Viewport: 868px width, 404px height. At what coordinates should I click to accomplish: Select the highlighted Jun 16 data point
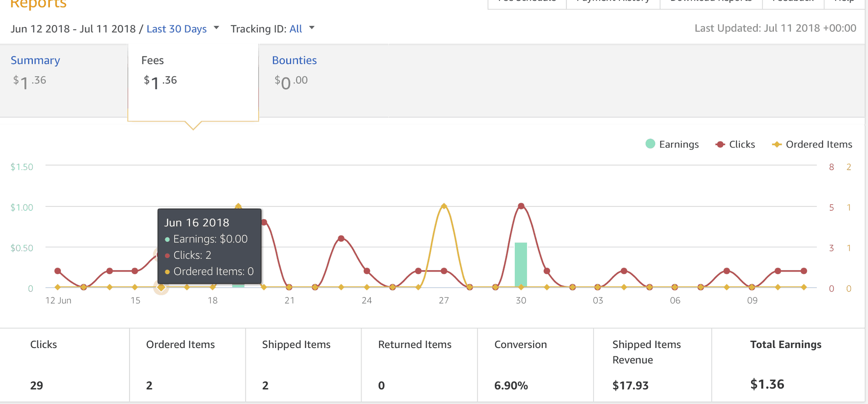coord(161,287)
